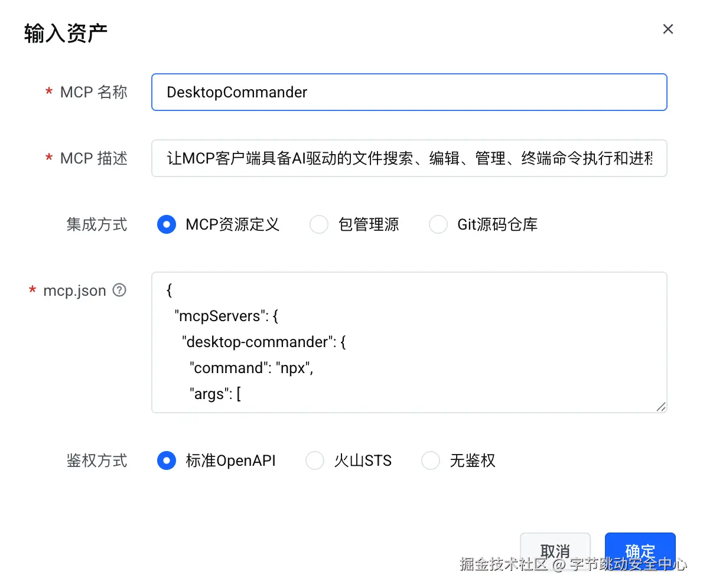Click the help icon next to mcp.json
The image size is (703, 588).
119,290
